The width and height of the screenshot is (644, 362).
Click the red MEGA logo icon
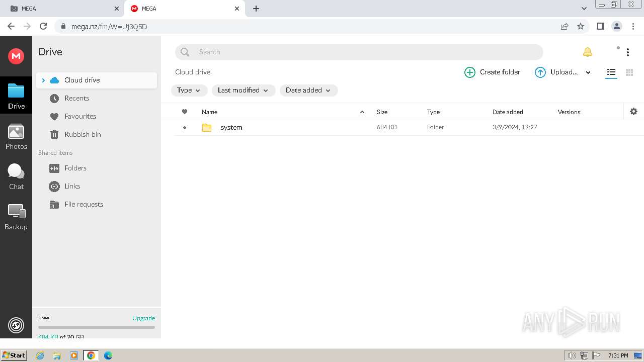[16, 56]
